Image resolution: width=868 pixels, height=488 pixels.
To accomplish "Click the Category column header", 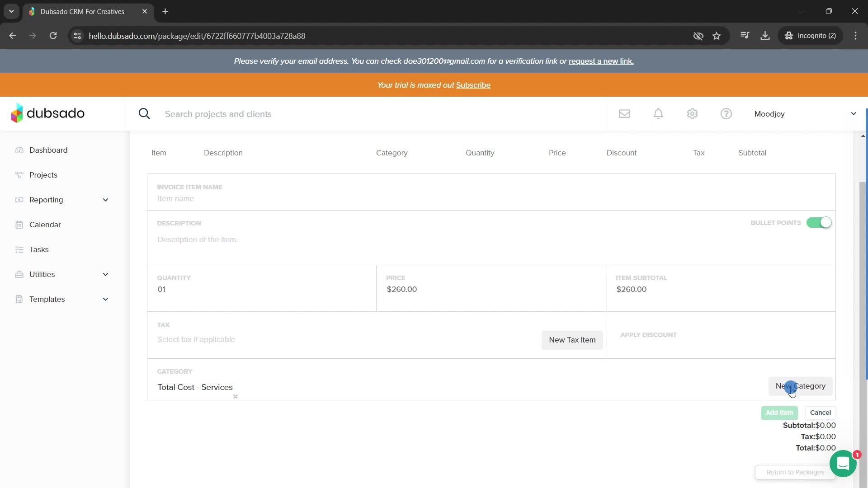I will [392, 153].
